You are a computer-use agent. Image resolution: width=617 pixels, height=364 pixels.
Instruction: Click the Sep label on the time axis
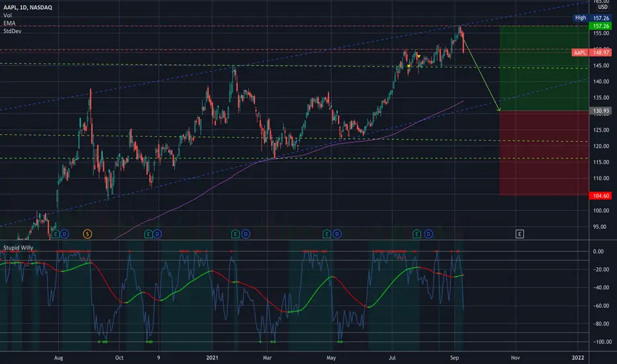[455, 357]
